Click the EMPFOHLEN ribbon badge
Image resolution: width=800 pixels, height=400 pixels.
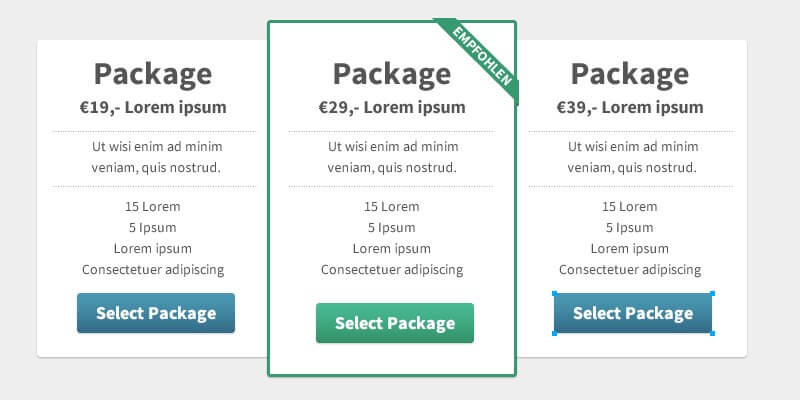pyautogui.click(x=484, y=57)
